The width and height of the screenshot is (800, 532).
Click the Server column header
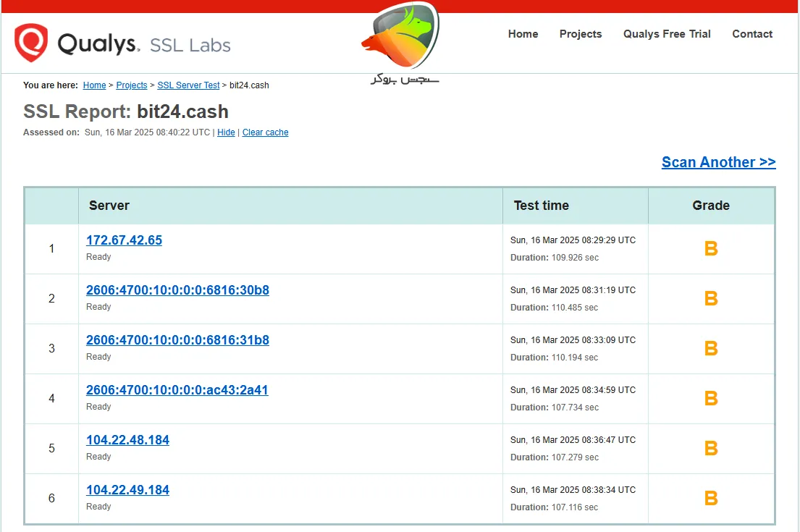pos(109,206)
